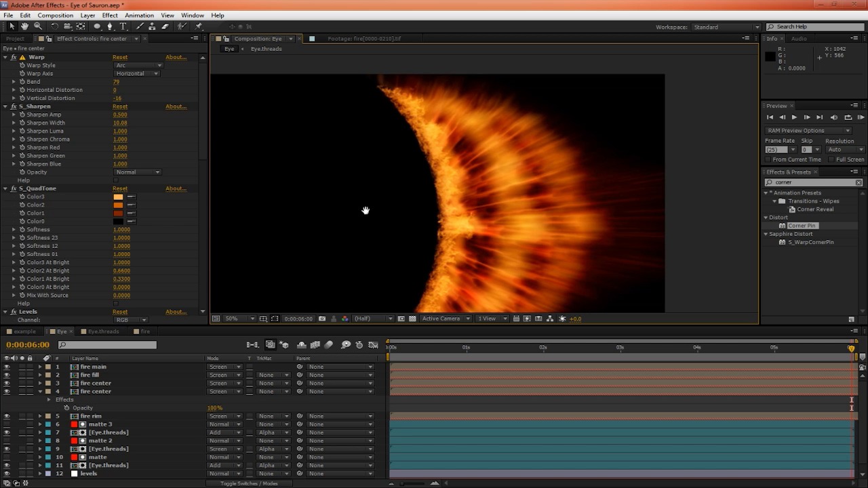The height and width of the screenshot is (488, 868).
Task: Enable Motion Blur switch in timeline
Action: pyautogui.click(x=329, y=345)
